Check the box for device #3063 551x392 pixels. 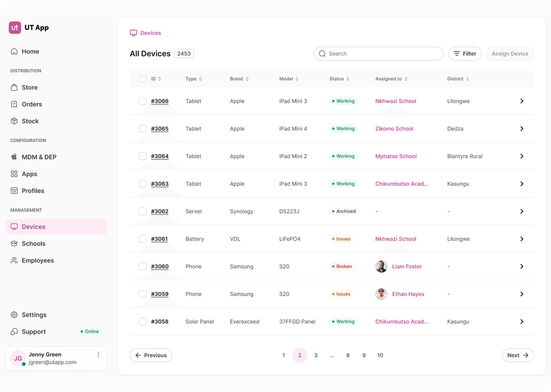(143, 184)
